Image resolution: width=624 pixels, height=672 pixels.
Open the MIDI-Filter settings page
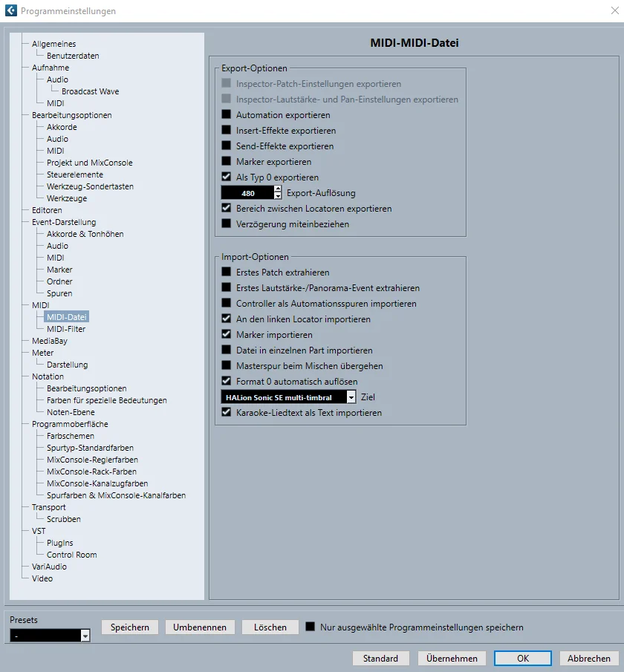pos(66,329)
